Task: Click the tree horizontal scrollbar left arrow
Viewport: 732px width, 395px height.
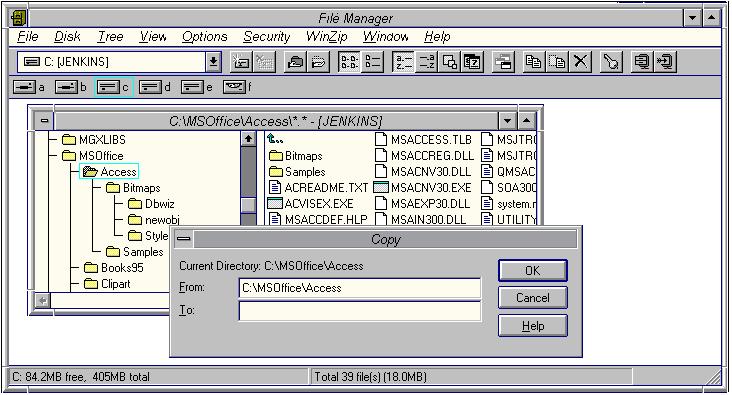Action: tap(42, 300)
